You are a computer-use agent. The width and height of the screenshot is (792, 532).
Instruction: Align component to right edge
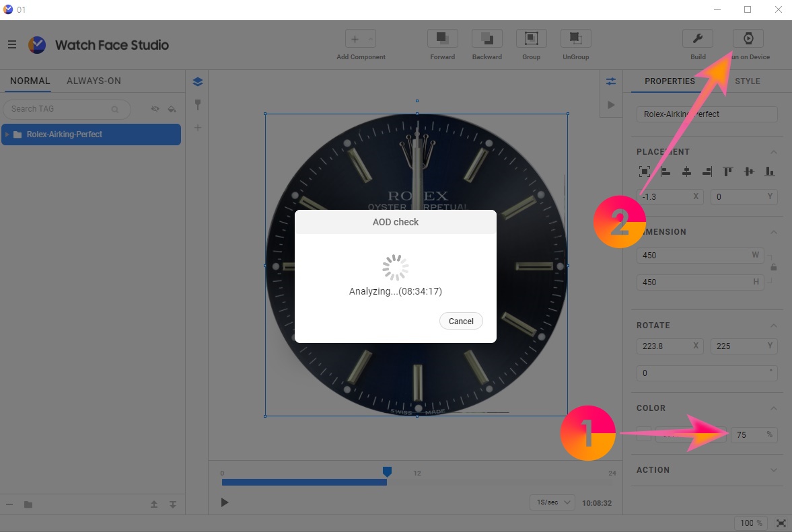coord(707,172)
